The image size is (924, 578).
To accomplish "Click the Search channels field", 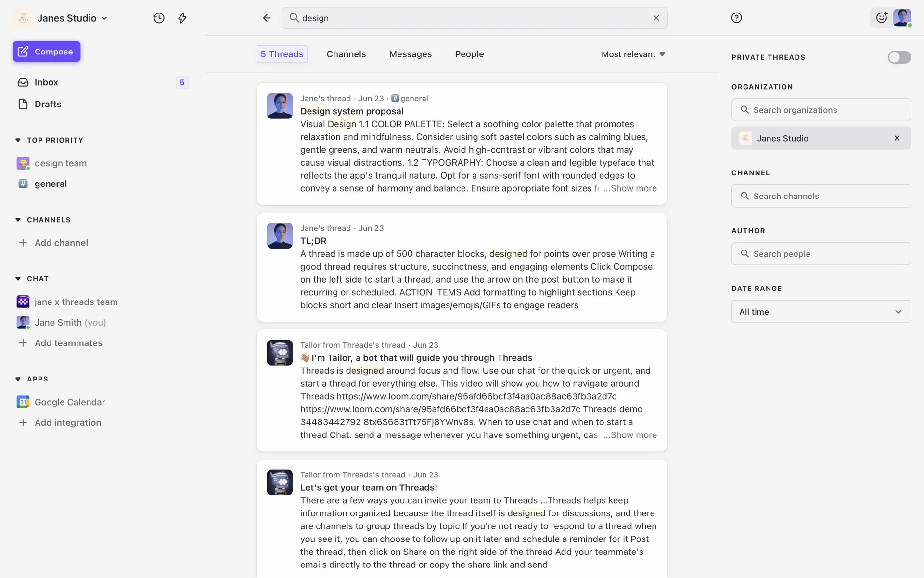I will (x=821, y=196).
